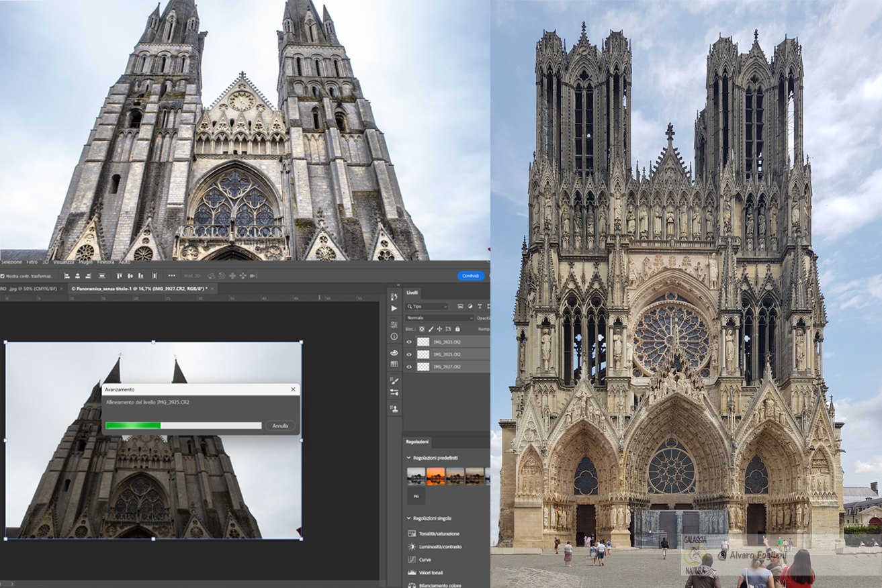
Task: Toggle lock transparent pixels in Livelli
Action: pyautogui.click(x=422, y=329)
